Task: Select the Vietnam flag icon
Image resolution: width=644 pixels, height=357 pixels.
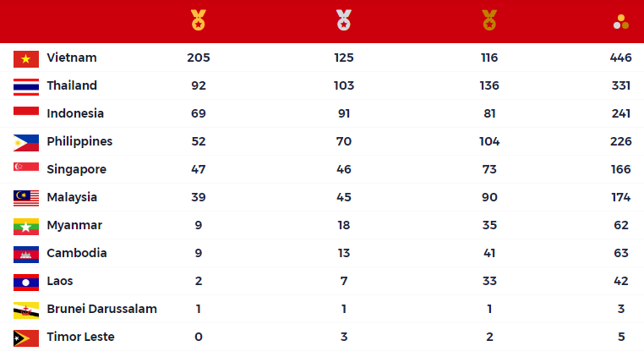Action: 26,59
